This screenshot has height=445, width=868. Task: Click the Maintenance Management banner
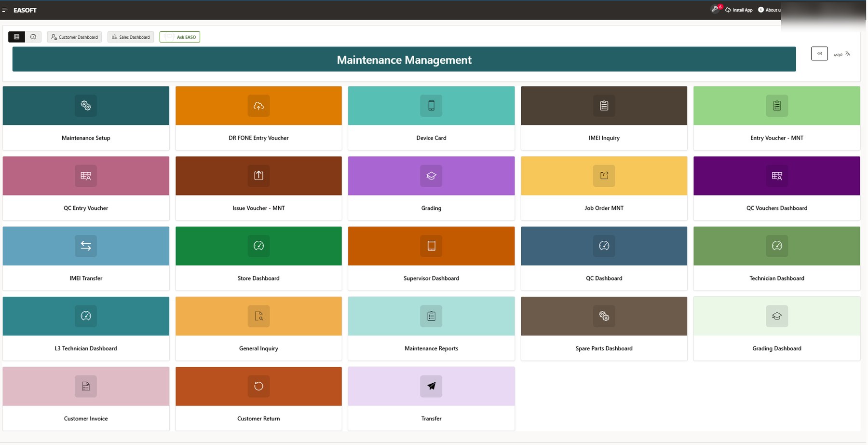click(x=404, y=59)
